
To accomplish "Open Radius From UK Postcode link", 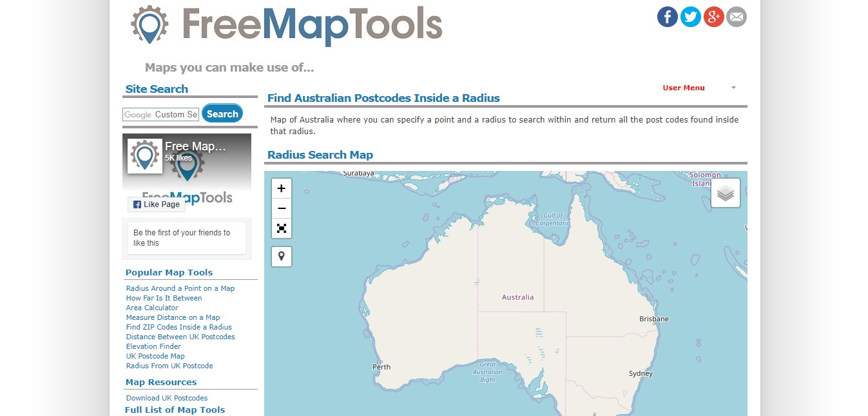I will point(169,366).
